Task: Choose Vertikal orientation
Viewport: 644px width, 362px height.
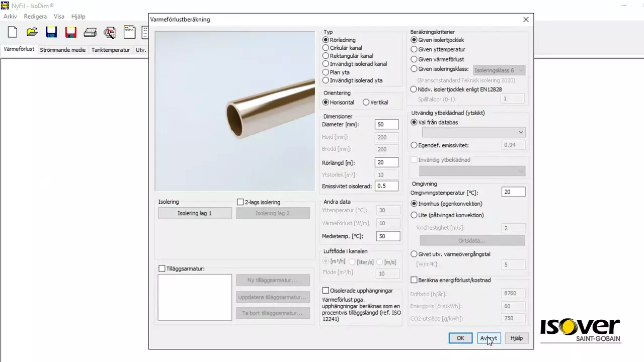Action: 366,102
